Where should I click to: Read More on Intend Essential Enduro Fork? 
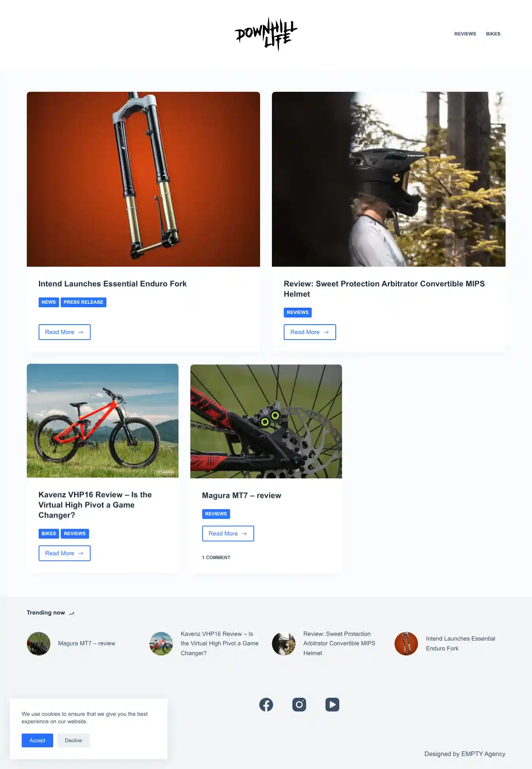(65, 332)
